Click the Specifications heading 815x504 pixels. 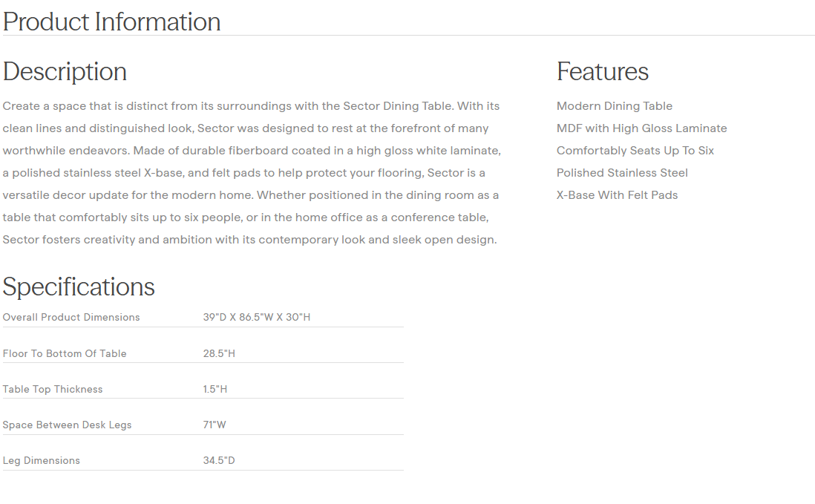coord(79,287)
